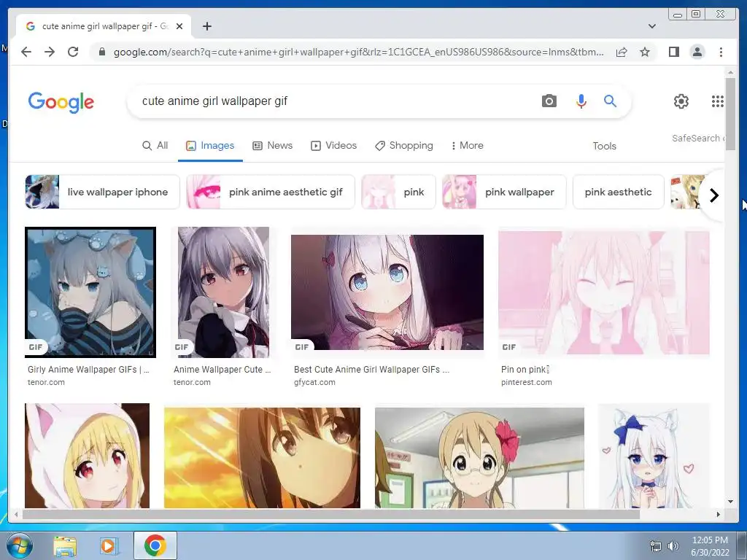The height and width of the screenshot is (560, 747).
Task: Switch to the All results tab
Action: pyautogui.click(x=155, y=145)
